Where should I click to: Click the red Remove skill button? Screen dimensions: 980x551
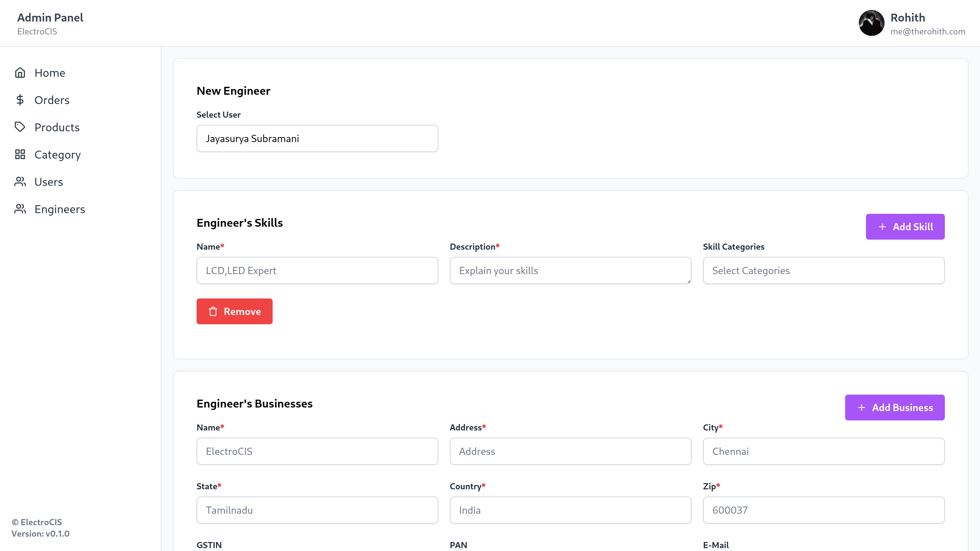coord(234,312)
